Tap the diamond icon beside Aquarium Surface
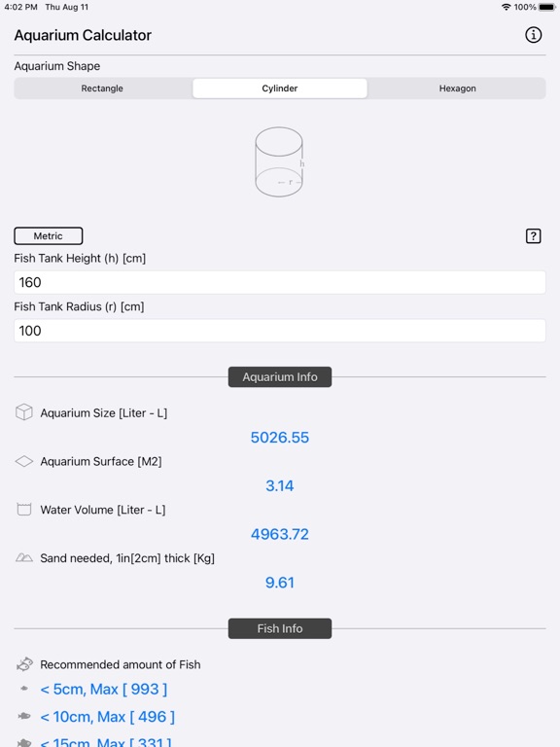Image resolution: width=560 pixels, height=747 pixels. click(23, 461)
